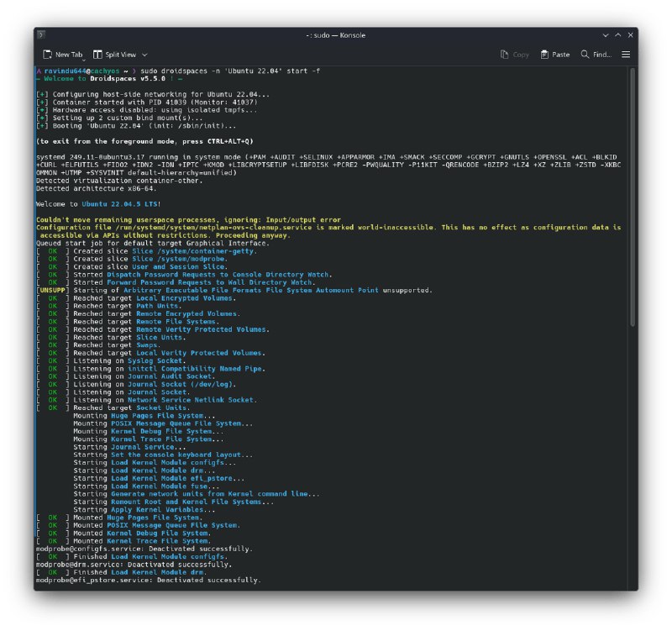Click the title bar showing sudo — Konsole
Screen dimensions: 672x631
[336, 35]
